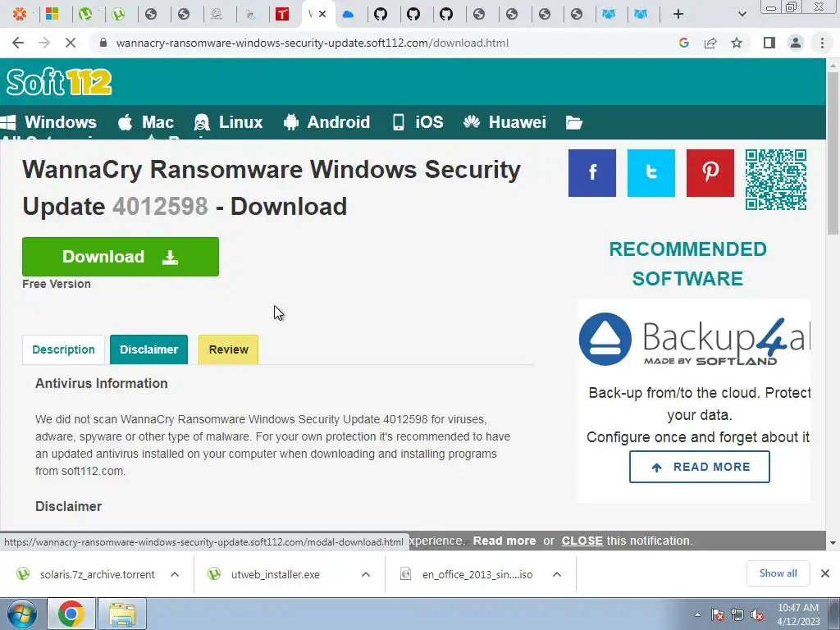
Task: Click the browser forward arrow
Action: tap(44, 43)
